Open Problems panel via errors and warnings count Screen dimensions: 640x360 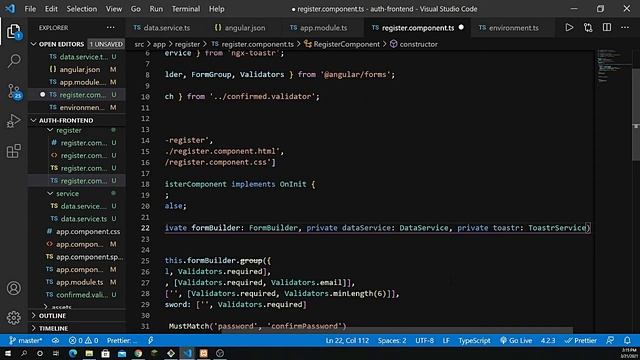[x=84, y=340]
